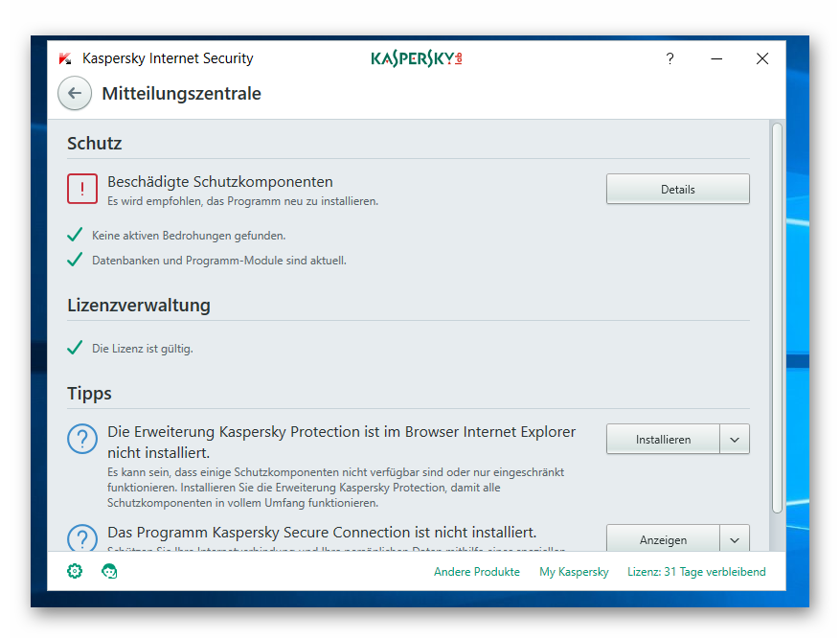
Task: Click the 'Schutz' section heading
Action: [94, 143]
